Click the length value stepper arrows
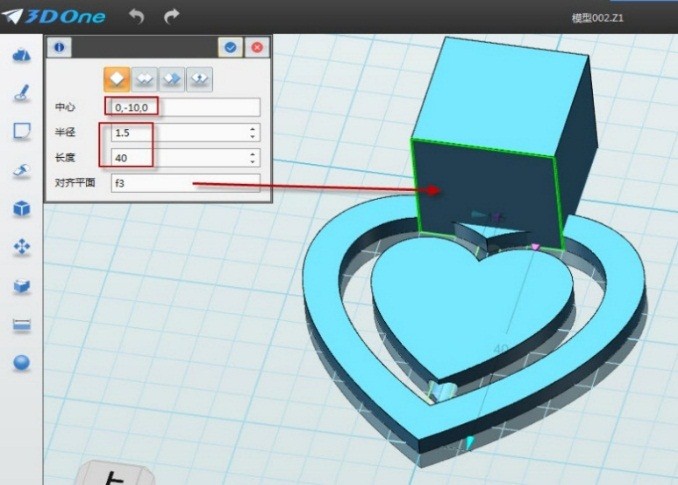This screenshot has width=678, height=485. coord(252,157)
